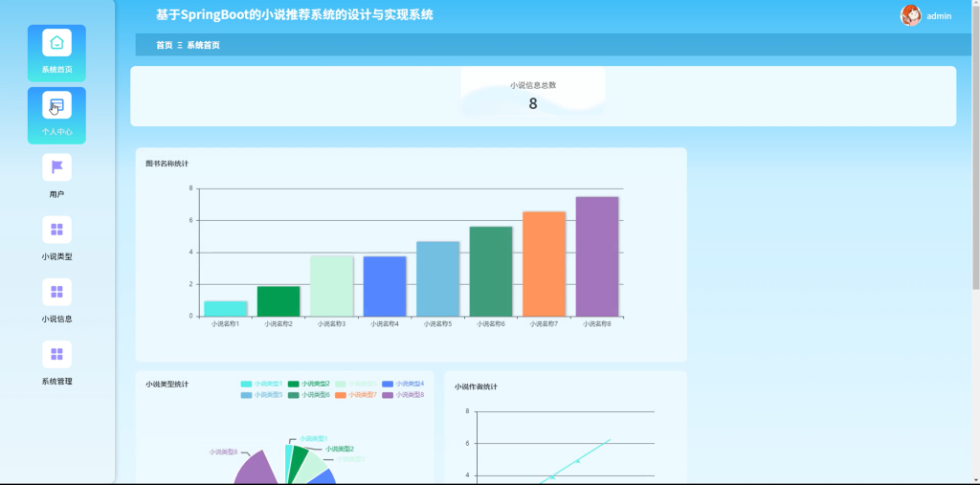This screenshot has height=485, width=980.
Task: Click the purple bar for 小说名称8
Action: (x=597, y=257)
